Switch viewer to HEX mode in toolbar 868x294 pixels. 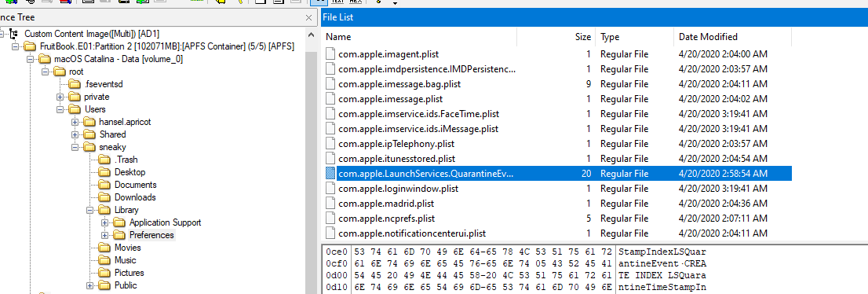pos(356,2)
